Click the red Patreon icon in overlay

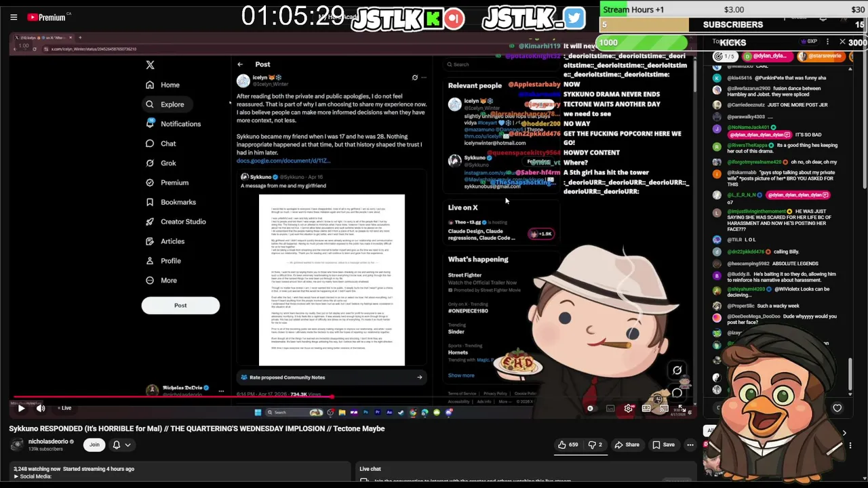[454, 18]
